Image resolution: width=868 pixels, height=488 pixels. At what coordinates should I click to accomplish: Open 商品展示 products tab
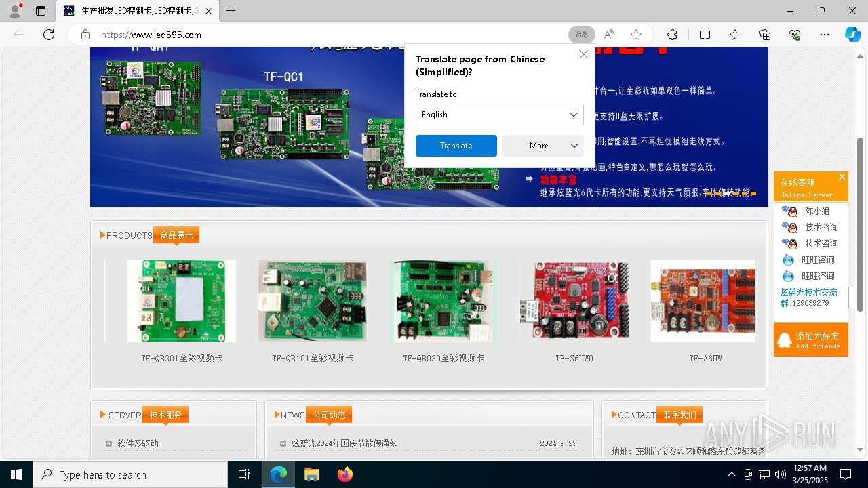tap(176, 235)
